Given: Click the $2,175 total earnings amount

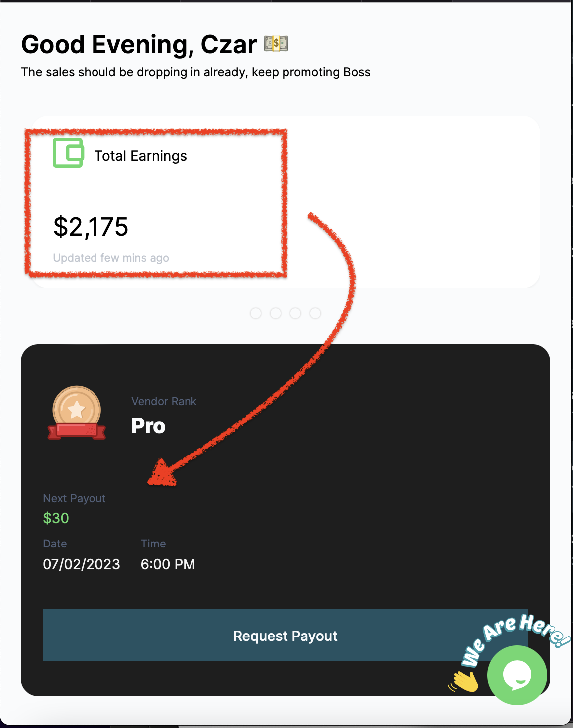Looking at the screenshot, I should 91,227.
